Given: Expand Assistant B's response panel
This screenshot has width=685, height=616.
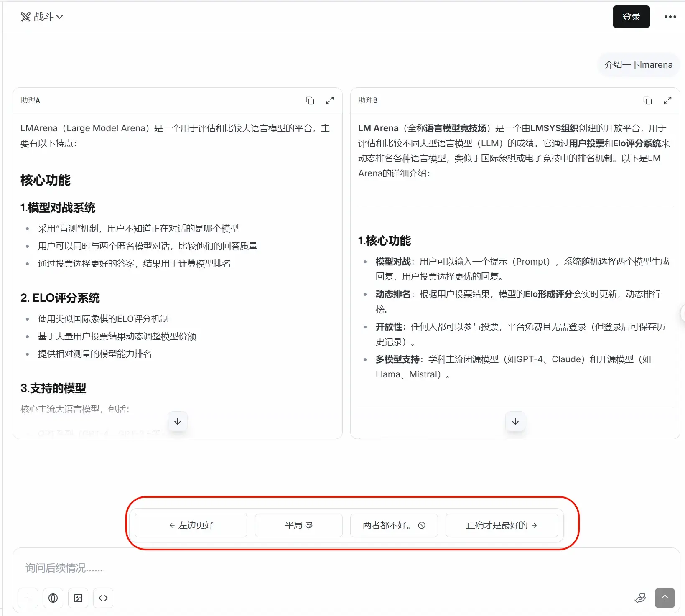Looking at the screenshot, I should pos(667,100).
